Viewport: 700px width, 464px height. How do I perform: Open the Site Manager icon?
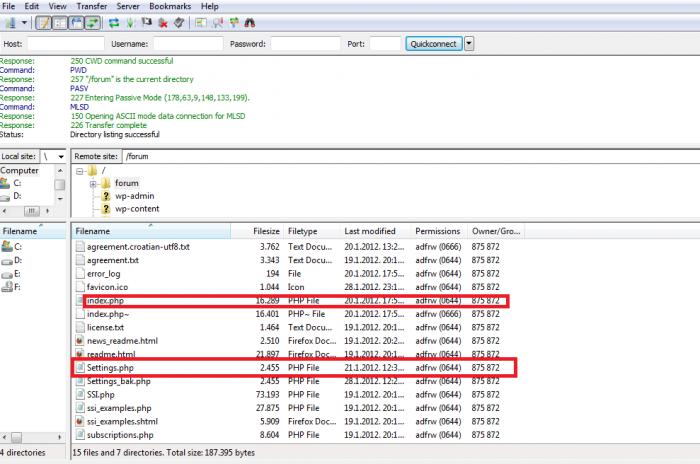(11, 23)
